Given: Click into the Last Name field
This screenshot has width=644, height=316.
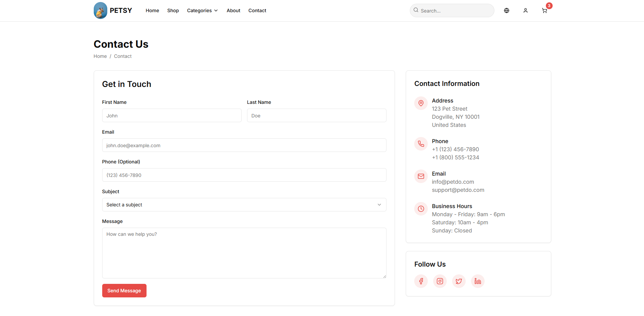Looking at the screenshot, I should pos(316,115).
